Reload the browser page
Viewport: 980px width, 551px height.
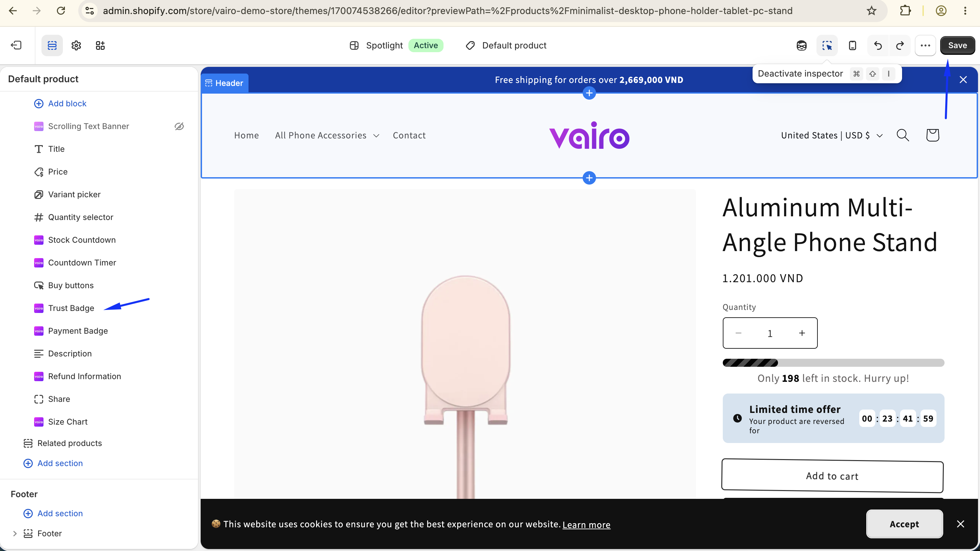tap(61, 11)
